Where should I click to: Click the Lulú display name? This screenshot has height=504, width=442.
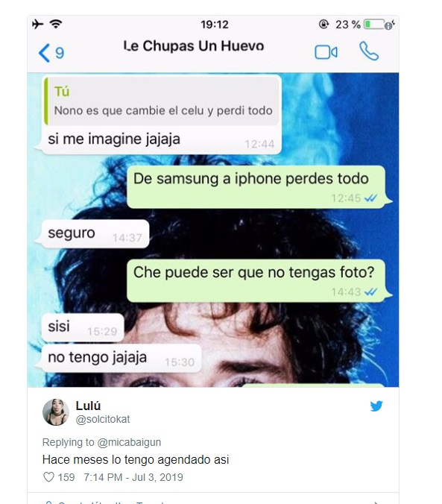(x=88, y=406)
